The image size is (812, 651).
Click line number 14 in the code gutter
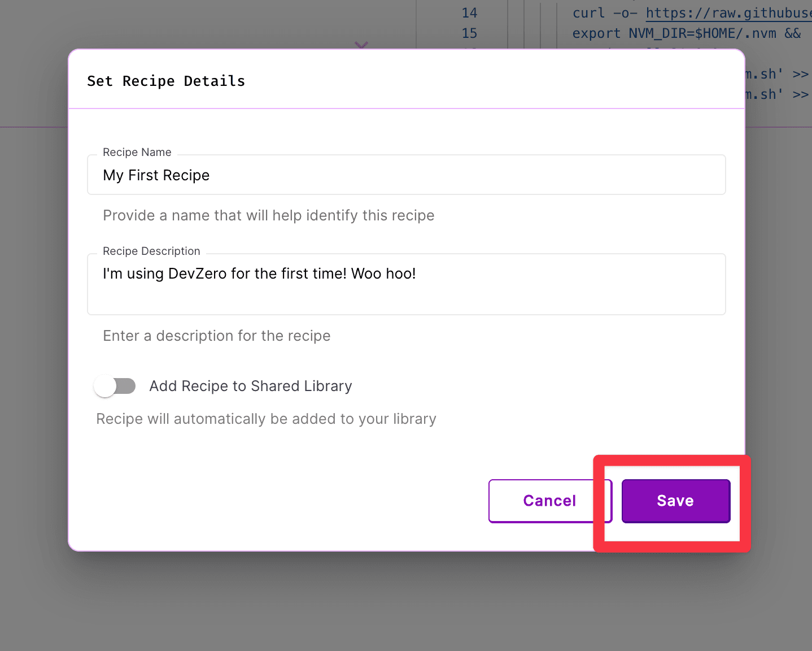pos(469,13)
